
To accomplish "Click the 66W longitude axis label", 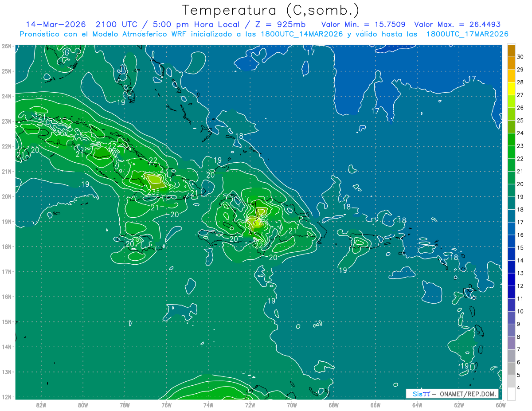I will (376, 404).
